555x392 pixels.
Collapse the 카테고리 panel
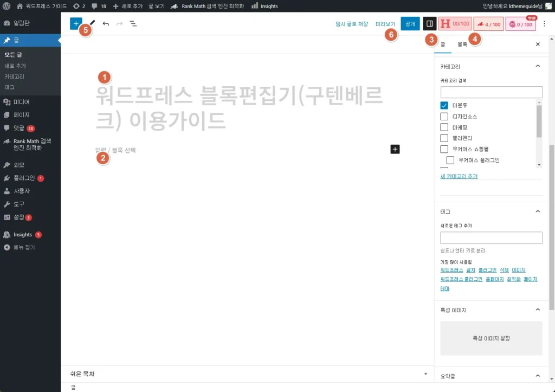(538, 66)
